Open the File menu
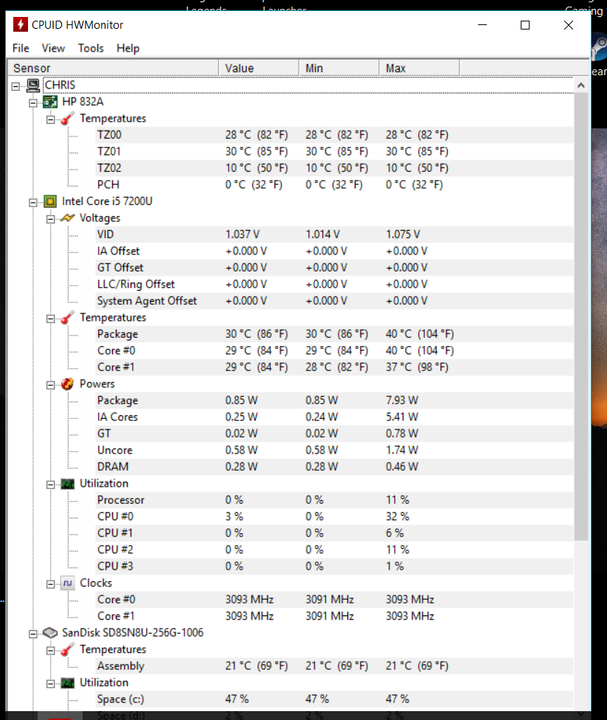 click(x=21, y=48)
